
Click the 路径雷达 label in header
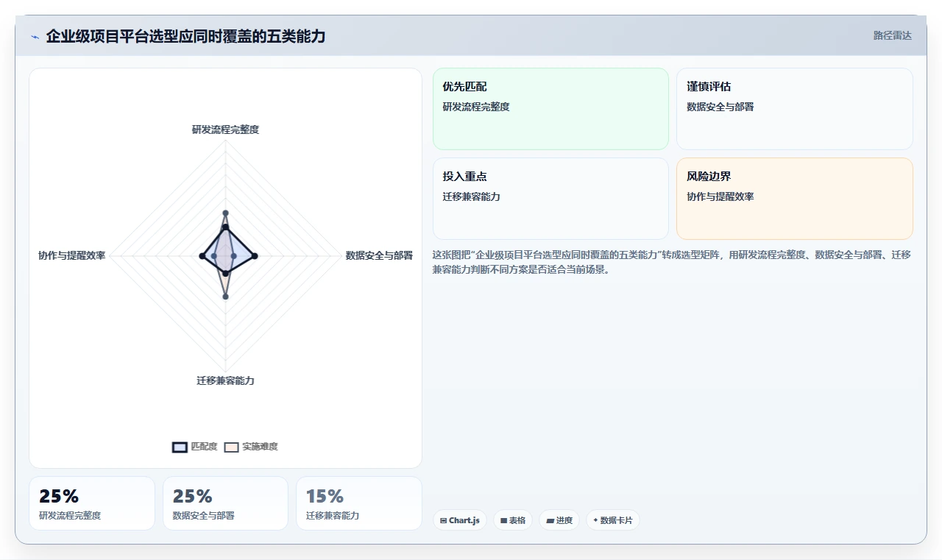click(893, 35)
